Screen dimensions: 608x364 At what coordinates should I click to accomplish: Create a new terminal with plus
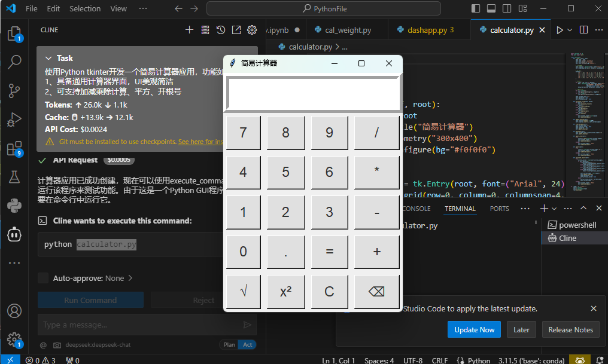[x=544, y=209]
